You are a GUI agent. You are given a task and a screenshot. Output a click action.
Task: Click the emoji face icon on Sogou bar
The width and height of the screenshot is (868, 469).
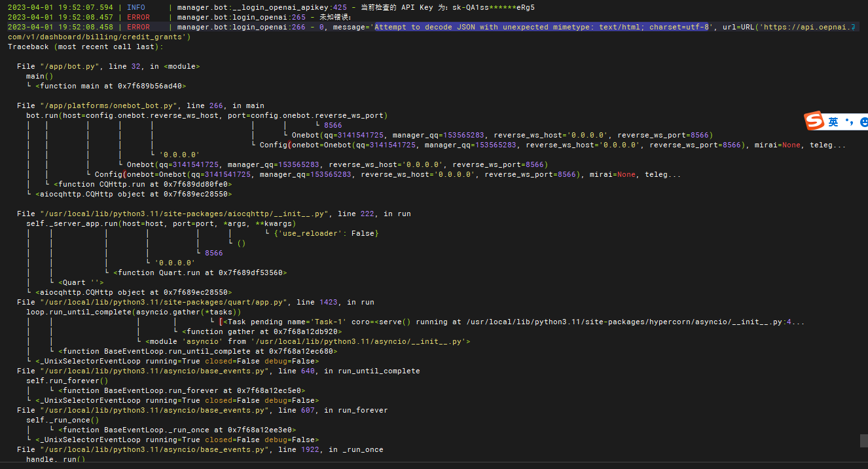[864, 122]
